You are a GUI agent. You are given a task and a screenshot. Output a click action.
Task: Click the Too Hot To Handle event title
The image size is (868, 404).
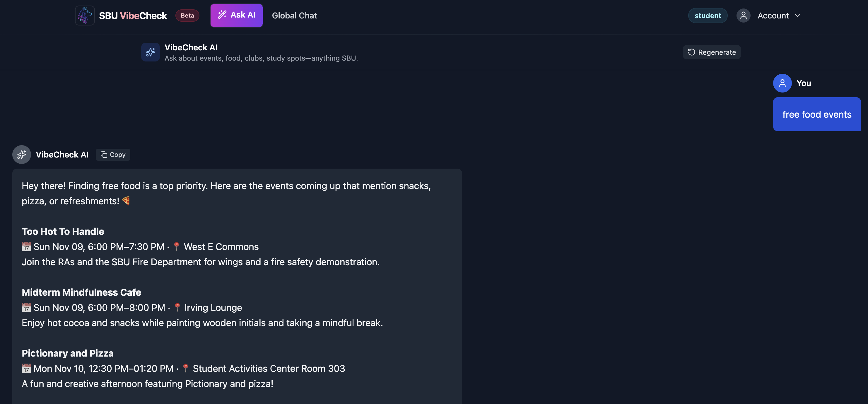click(63, 232)
